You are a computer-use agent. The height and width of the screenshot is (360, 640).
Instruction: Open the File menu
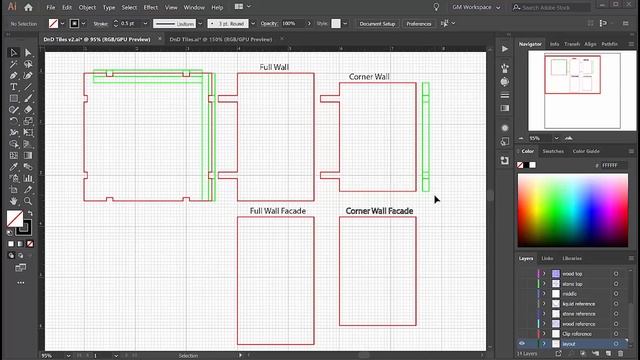coord(51,7)
